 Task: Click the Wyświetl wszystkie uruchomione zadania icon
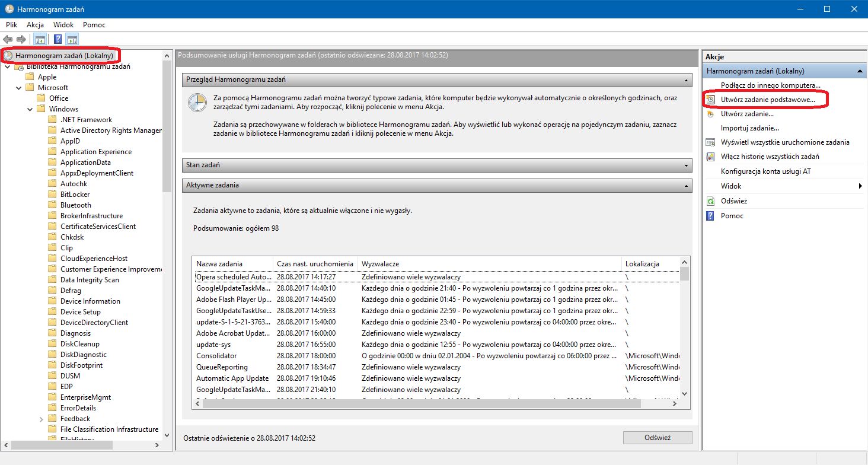click(x=710, y=142)
